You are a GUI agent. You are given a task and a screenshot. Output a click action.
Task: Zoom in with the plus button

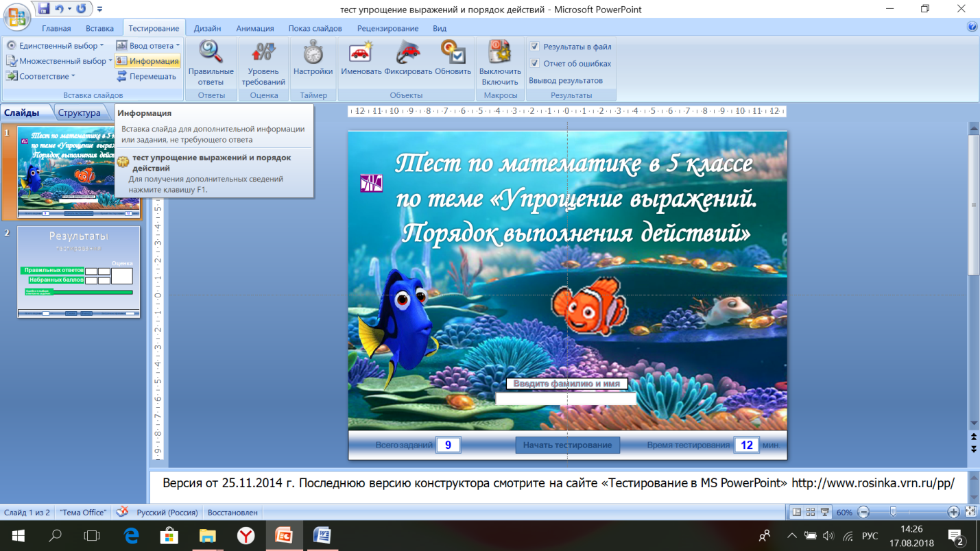953,512
